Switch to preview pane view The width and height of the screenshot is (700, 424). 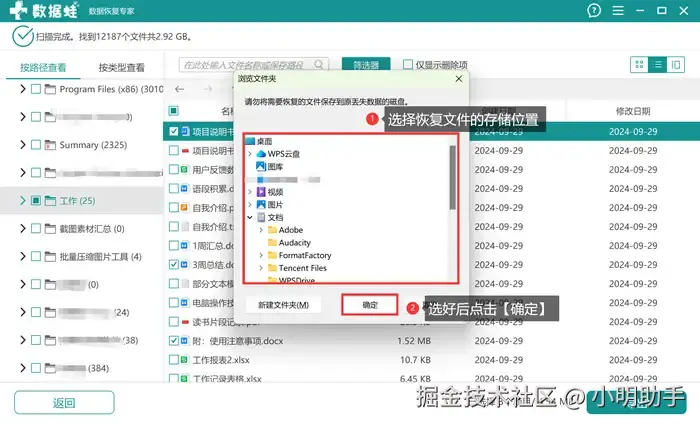pos(676,65)
